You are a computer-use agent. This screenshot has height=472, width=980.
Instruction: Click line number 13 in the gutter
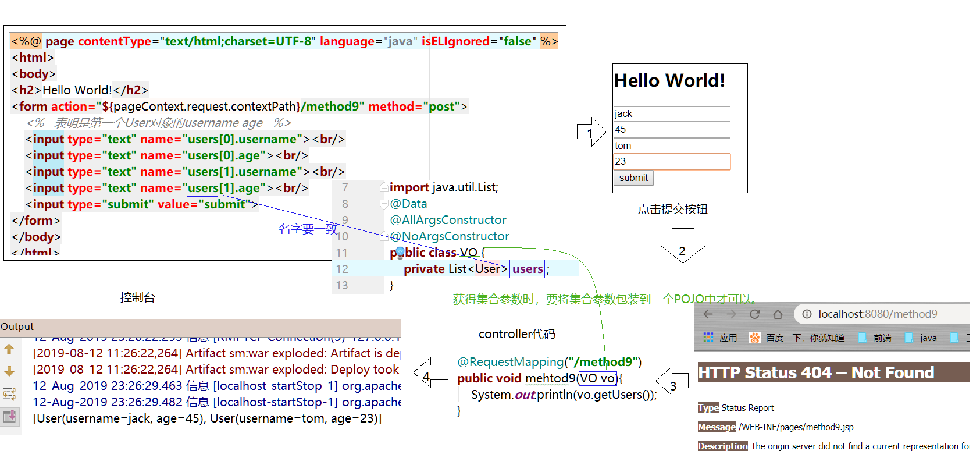[342, 285]
